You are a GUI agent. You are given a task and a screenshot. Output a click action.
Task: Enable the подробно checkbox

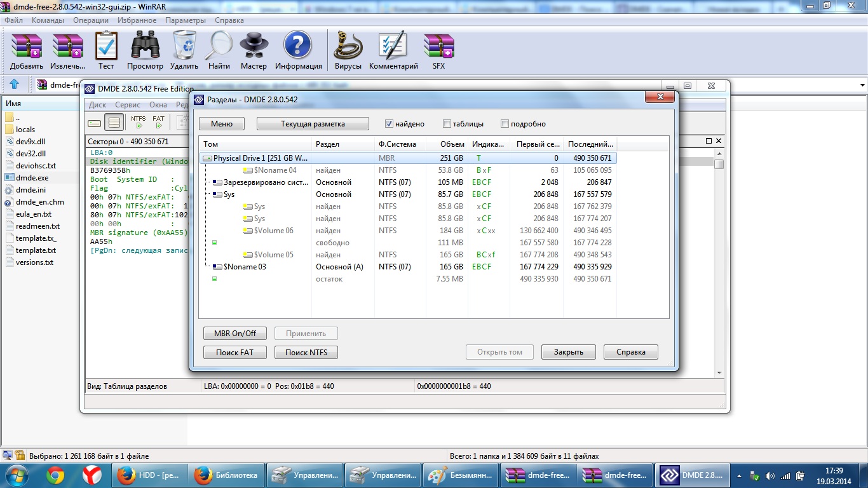[x=505, y=124]
